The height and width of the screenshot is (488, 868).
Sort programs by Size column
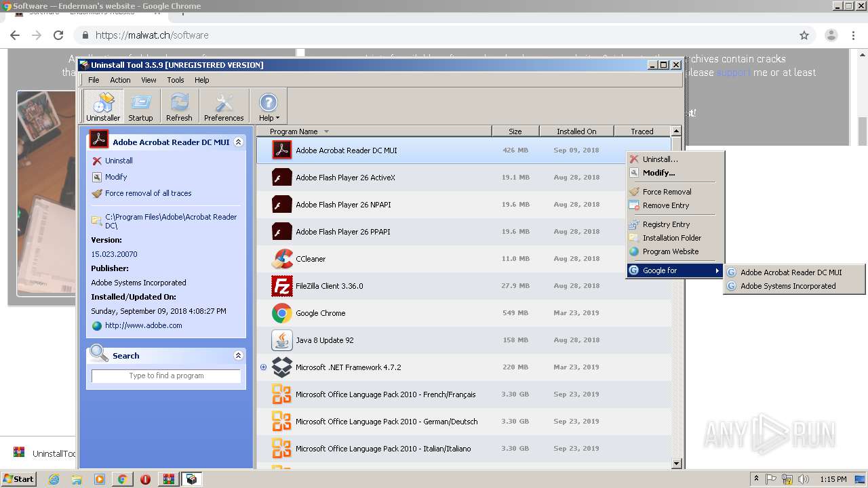[515, 131]
